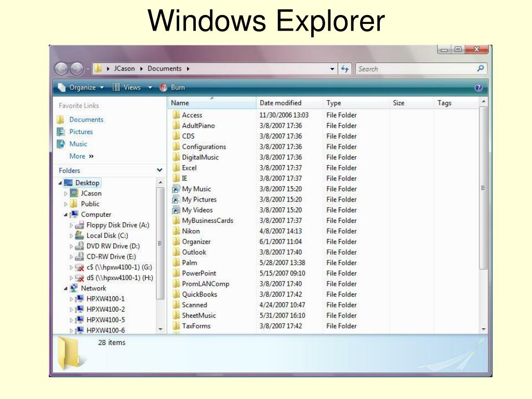The width and height of the screenshot is (532, 399).
Task: Collapse the Folders pane chevron
Action: point(159,170)
